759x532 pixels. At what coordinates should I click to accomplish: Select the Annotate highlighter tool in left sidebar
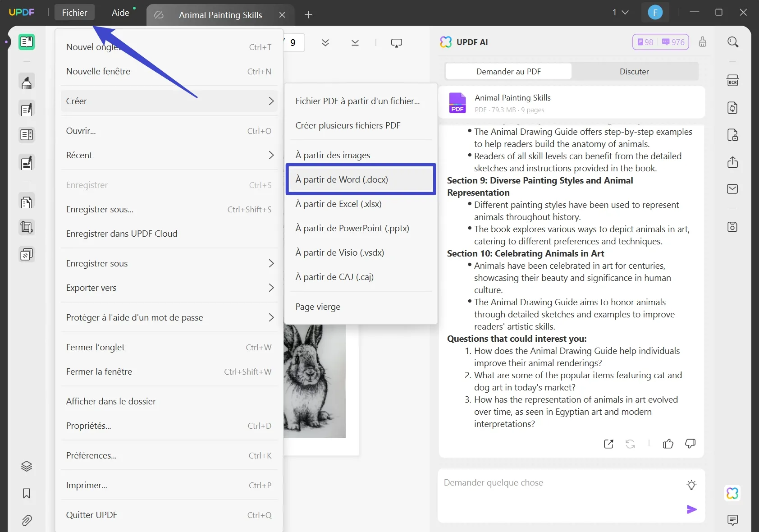coord(27,82)
